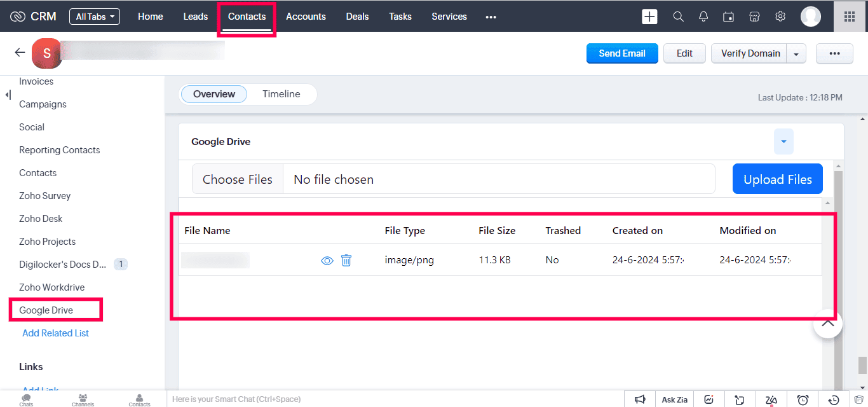Click the Upload Files button
Image resolution: width=868 pixels, height=407 pixels.
click(777, 179)
